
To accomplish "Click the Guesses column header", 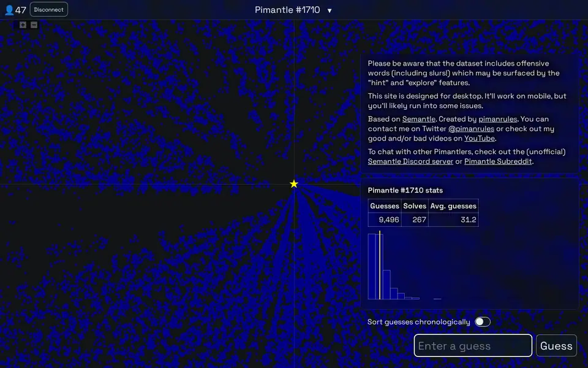I will click(x=385, y=206).
